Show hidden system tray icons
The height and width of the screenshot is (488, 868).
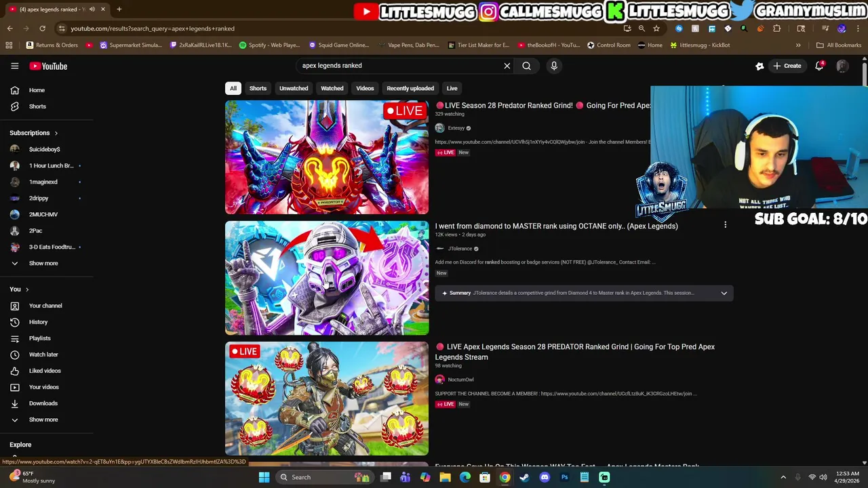[x=783, y=477]
